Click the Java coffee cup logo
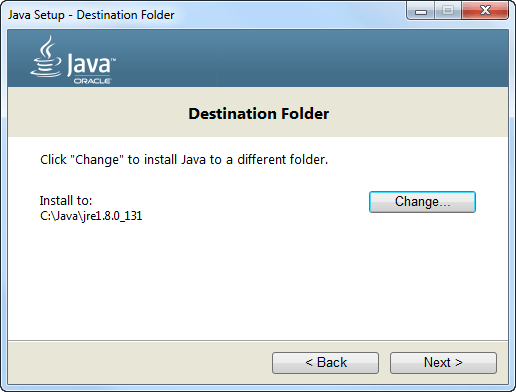Viewport: 516px width, 392px height. (x=46, y=56)
